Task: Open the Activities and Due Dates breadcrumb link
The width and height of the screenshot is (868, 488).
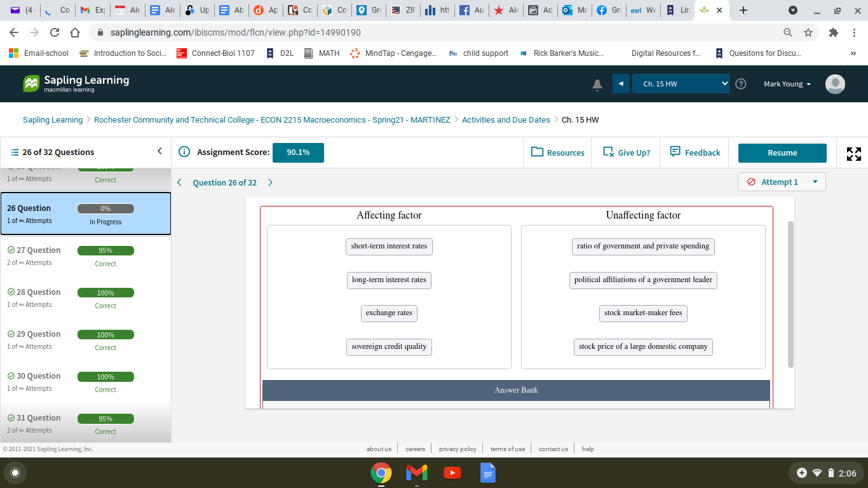Action: pyautogui.click(x=506, y=119)
